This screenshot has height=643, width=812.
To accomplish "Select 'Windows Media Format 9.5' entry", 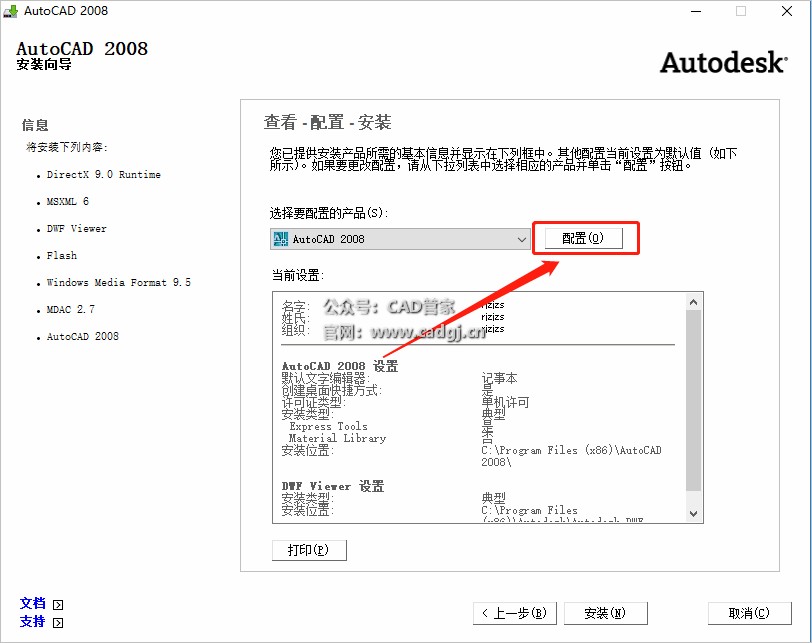I will point(119,282).
